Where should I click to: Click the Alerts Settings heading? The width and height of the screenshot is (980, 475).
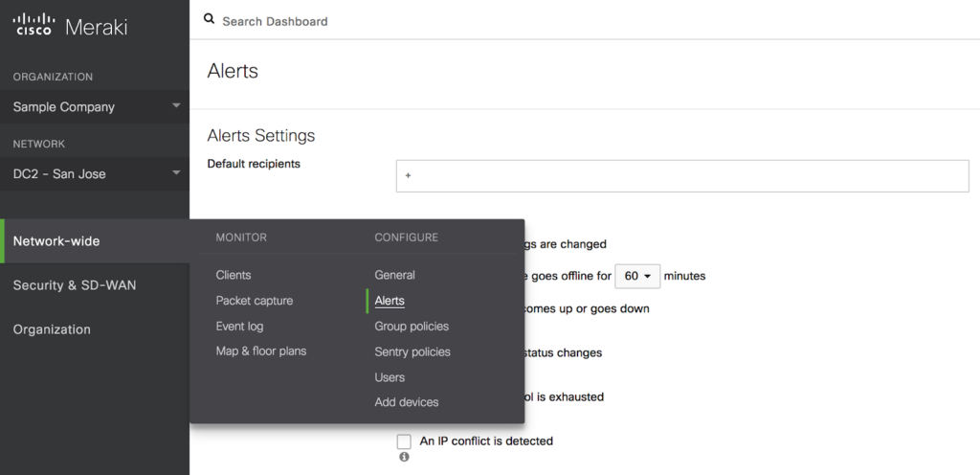pyautogui.click(x=261, y=136)
